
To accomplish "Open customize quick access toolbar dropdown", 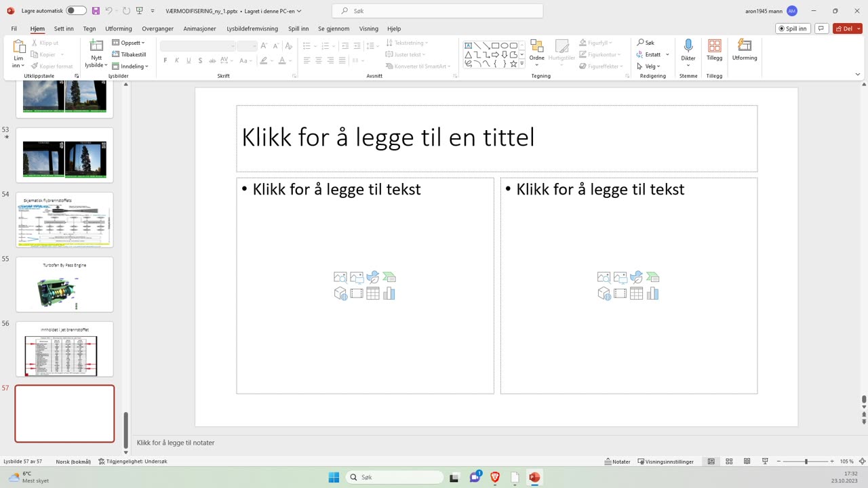I will pyautogui.click(x=153, y=11).
